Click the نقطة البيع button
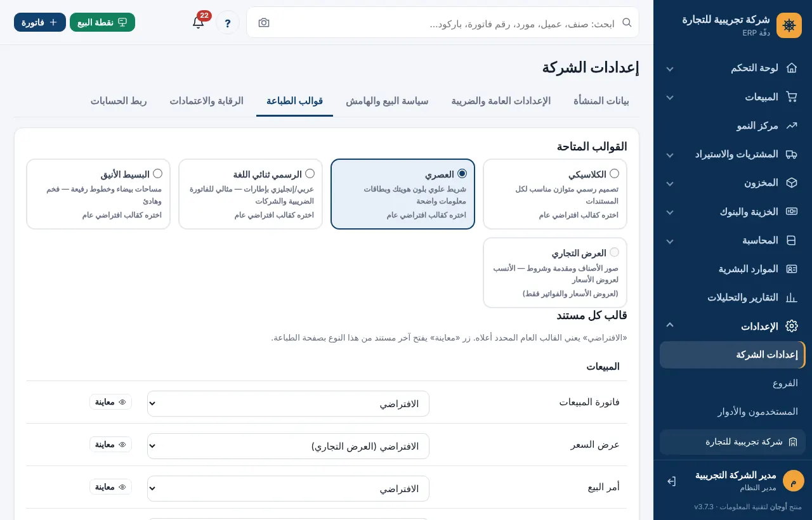Viewport: 812px width, 520px height. coord(102,22)
